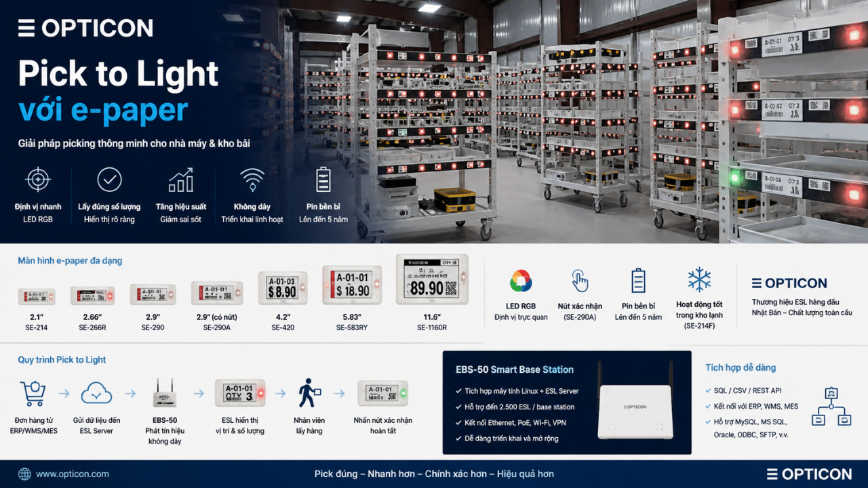
Task: Click the "Oracle, ODBC, SFTP, v.v." text
Action: [751, 435]
